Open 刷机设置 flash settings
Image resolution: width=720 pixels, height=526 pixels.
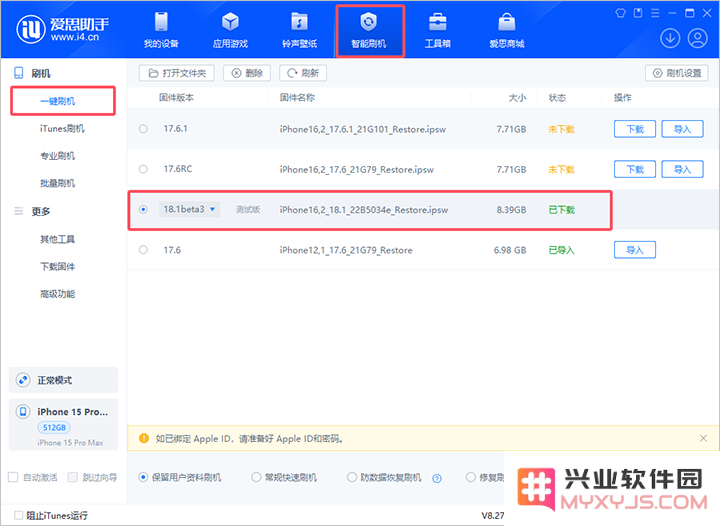coord(677,73)
